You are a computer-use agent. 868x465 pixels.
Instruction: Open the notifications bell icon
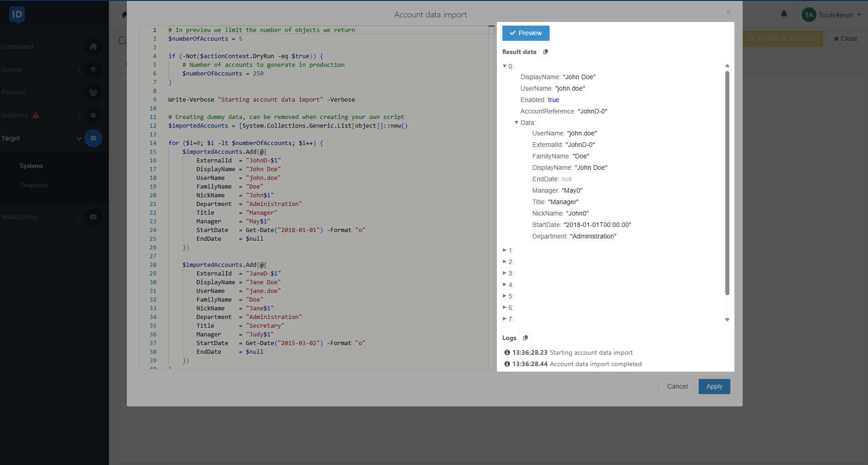tap(784, 14)
